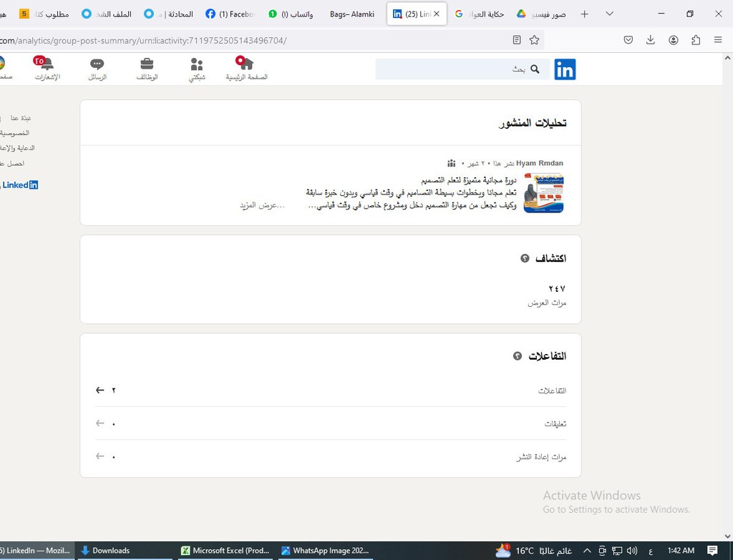The height and width of the screenshot is (560, 733).
Task: Click the group audience icon beside post date
Action: click(x=451, y=163)
